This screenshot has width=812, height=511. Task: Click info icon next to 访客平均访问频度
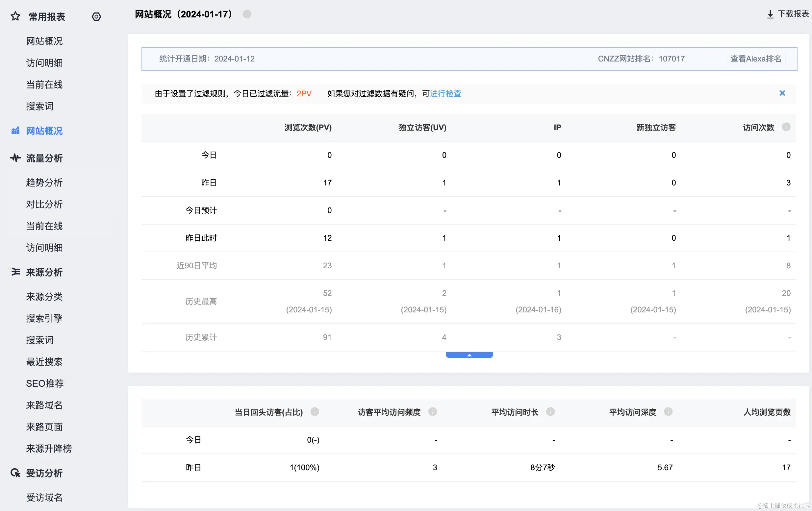tap(432, 412)
